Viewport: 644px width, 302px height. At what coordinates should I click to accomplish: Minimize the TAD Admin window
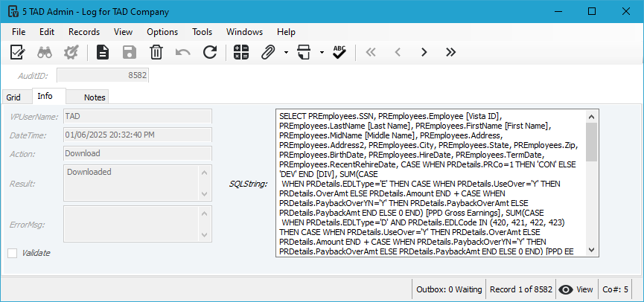click(558, 11)
